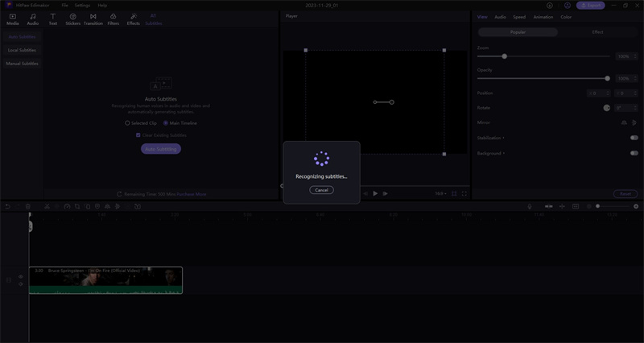Open the AI Subtitles panel
The width and height of the screenshot is (644, 343).
tap(153, 19)
